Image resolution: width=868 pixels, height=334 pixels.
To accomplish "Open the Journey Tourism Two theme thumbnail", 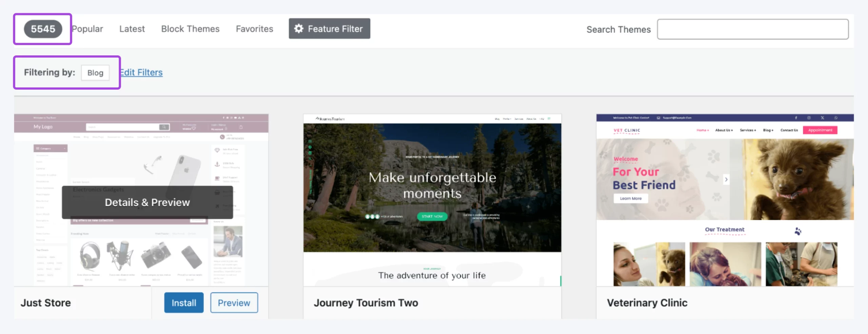I will click(432, 200).
